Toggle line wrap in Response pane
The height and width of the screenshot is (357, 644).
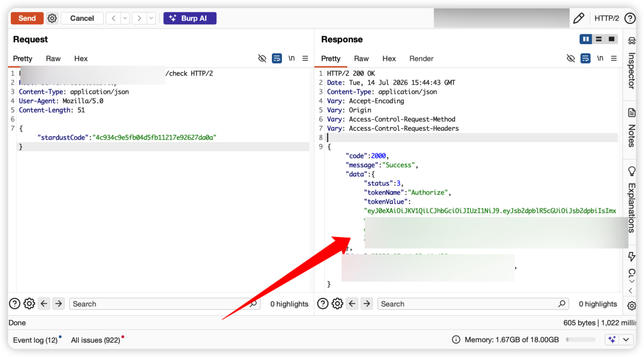pyautogui.click(x=586, y=59)
